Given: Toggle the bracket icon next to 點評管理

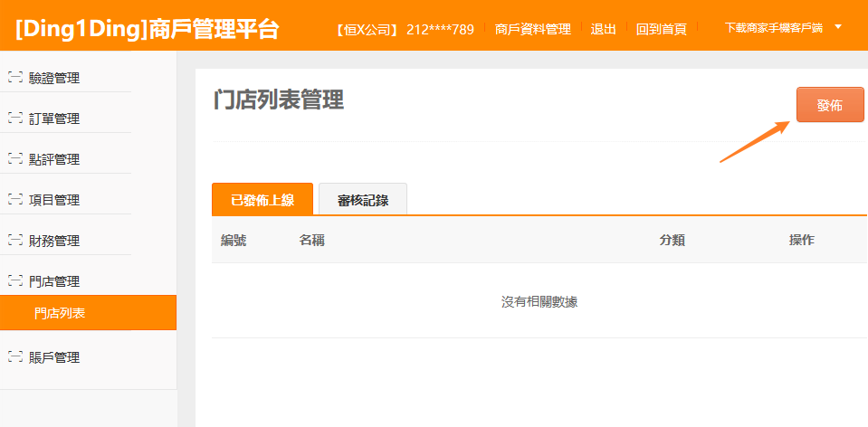Looking at the screenshot, I should tap(14, 159).
